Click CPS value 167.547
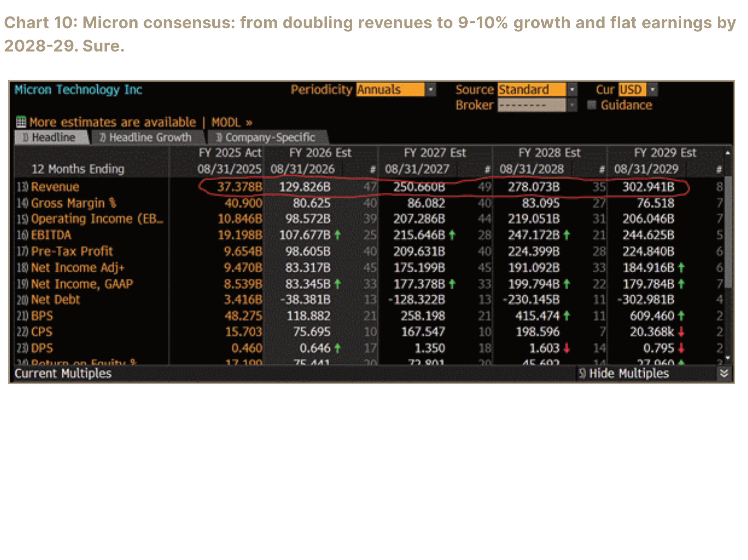Image resolution: width=748 pixels, height=560 pixels. (423, 332)
